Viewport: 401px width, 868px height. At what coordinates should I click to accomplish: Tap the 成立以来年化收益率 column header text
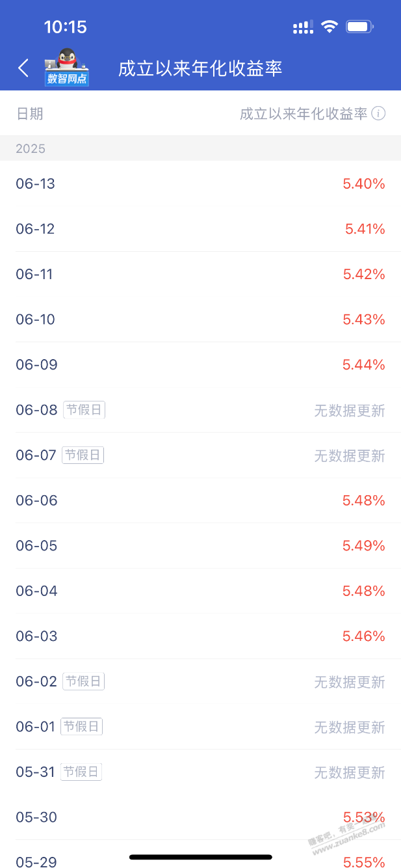(x=304, y=114)
